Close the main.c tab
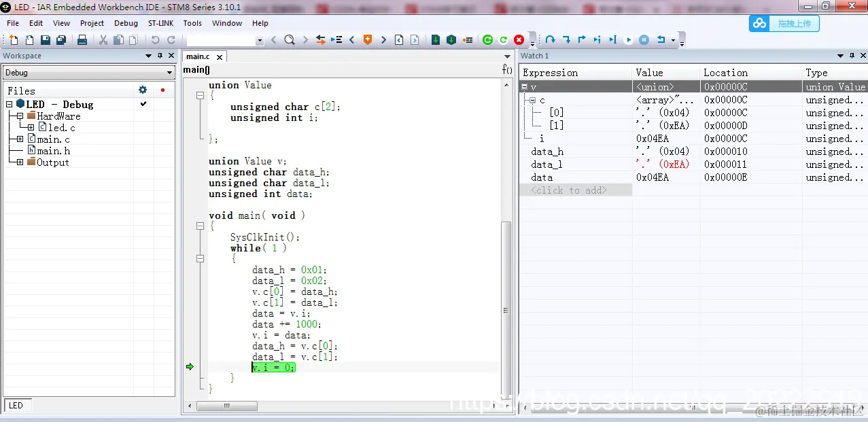Screen dimensions: 868x422 [x=220, y=57]
